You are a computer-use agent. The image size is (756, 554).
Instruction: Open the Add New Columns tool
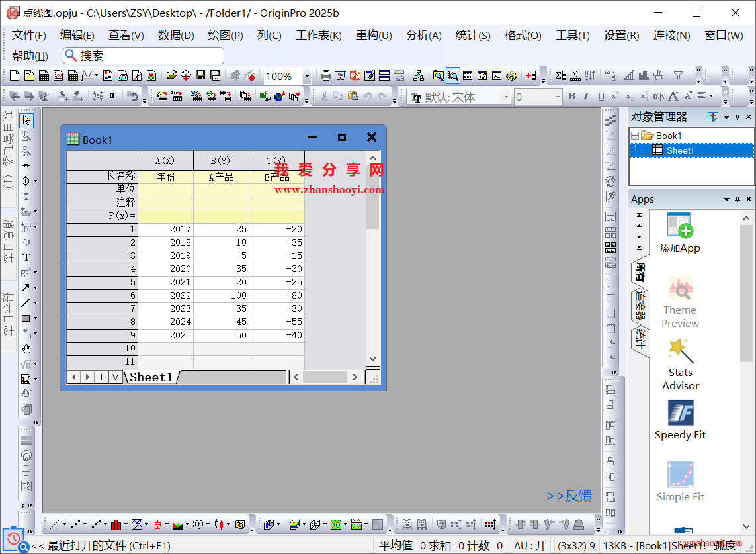click(x=530, y=76)
